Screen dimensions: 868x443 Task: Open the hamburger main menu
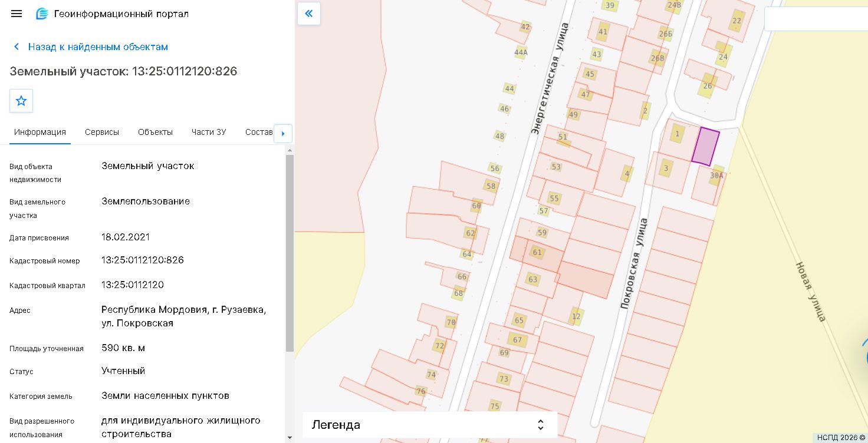(x=17, y=14)
